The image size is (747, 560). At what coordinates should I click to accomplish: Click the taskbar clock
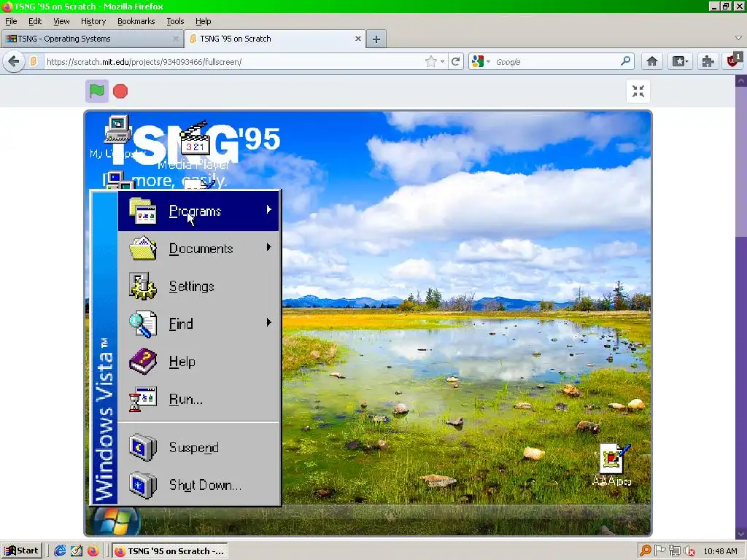(x=720, y=551)
